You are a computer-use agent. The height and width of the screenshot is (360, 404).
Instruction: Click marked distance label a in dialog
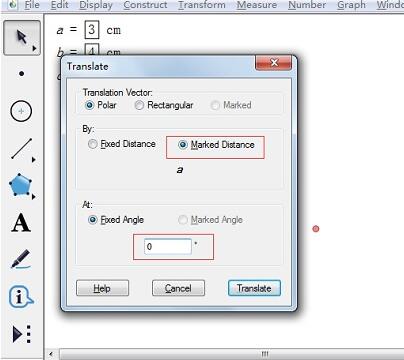[180, 170]
